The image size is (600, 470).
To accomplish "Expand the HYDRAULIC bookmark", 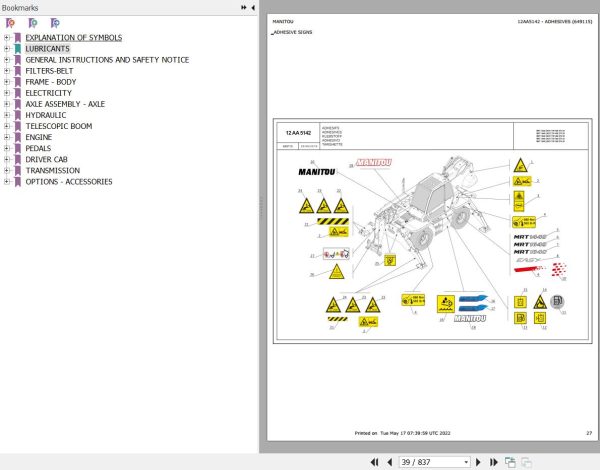I will tap(7, 115).
